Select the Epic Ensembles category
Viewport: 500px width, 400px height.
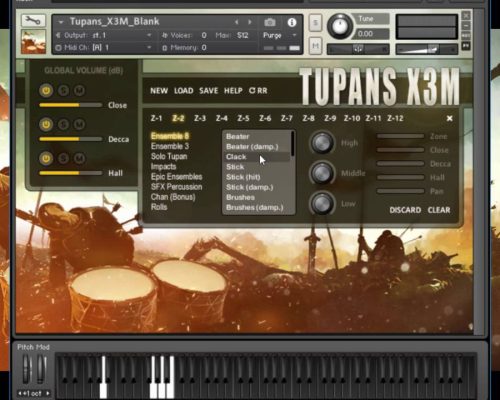tap(176, 177)
